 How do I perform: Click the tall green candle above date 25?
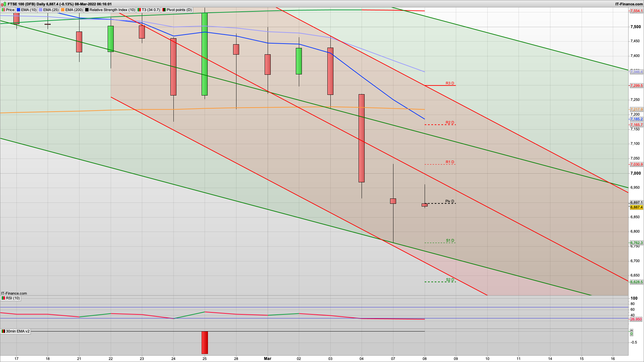205,54
